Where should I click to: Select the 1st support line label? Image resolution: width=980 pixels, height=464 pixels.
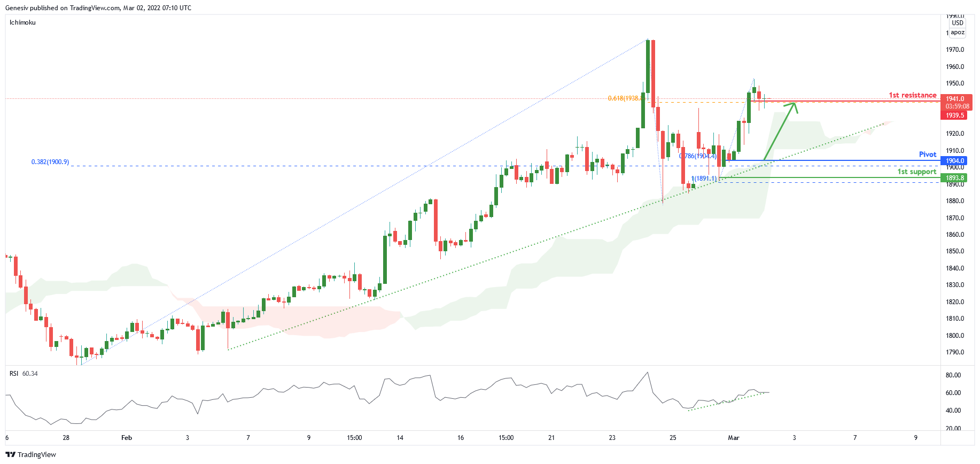917,172
